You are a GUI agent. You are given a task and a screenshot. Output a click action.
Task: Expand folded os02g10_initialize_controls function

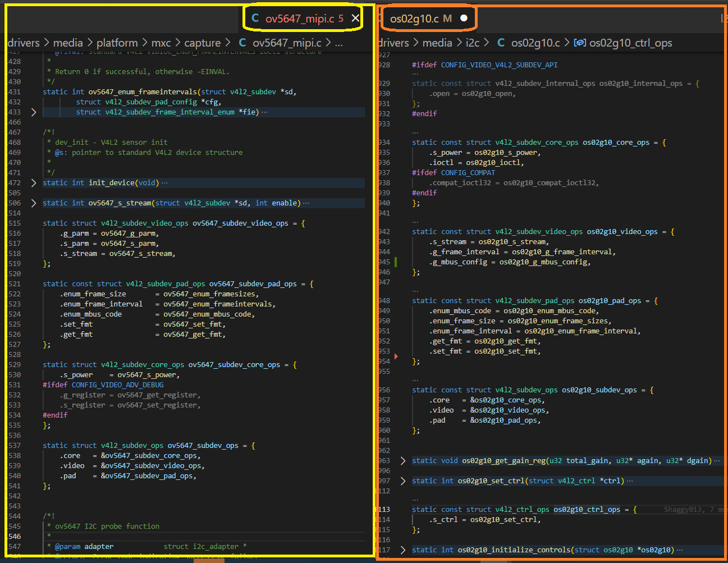(402, 550)
